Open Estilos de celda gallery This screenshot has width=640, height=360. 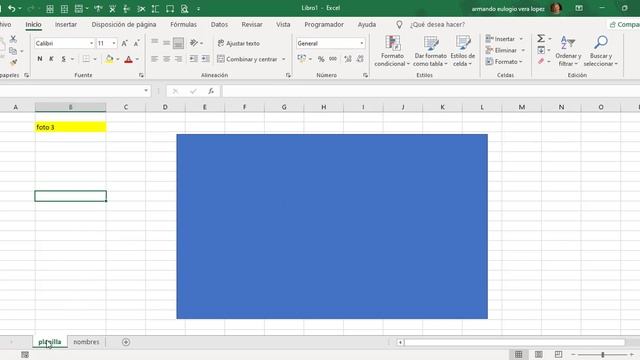point(462,51)
